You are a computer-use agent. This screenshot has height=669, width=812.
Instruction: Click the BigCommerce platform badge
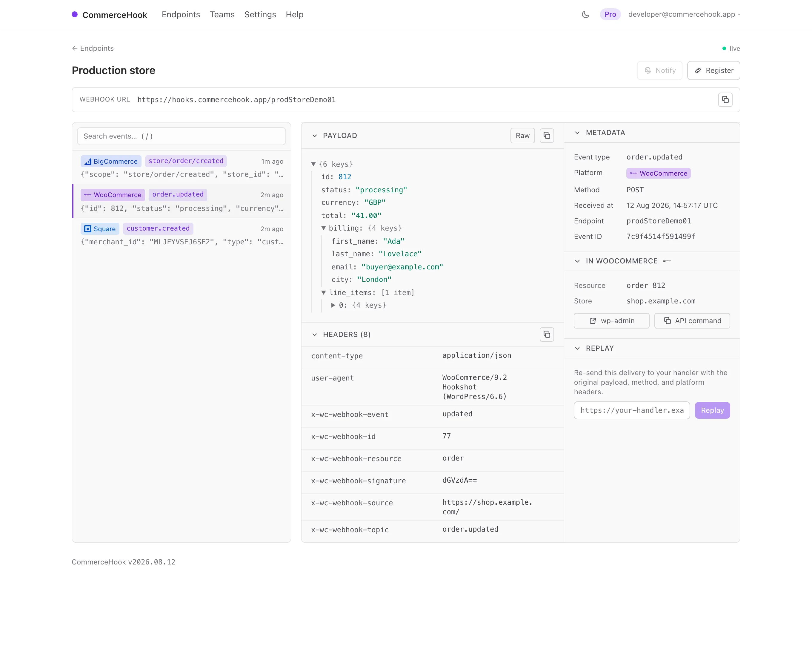pos(111,161)
